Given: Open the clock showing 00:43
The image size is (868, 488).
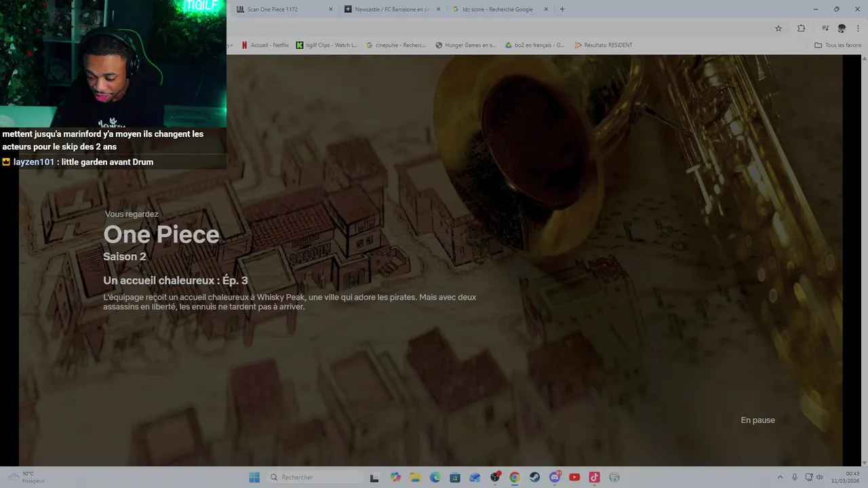Looking at the screenshot, I should pos(846,477).
